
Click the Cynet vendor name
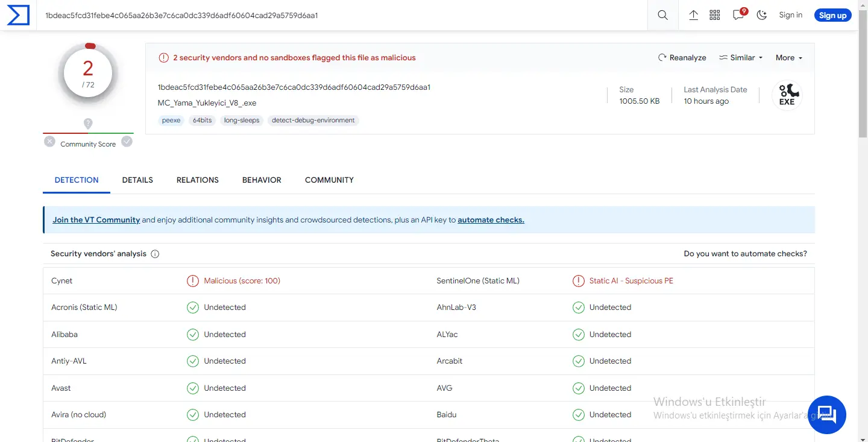click(x=62, y=281)
